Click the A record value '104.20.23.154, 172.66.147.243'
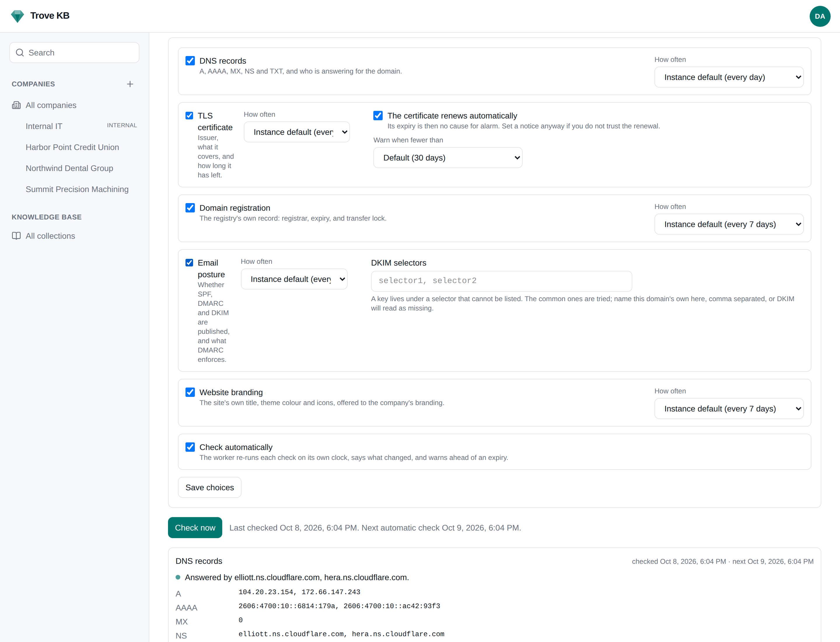 [300, 592]
